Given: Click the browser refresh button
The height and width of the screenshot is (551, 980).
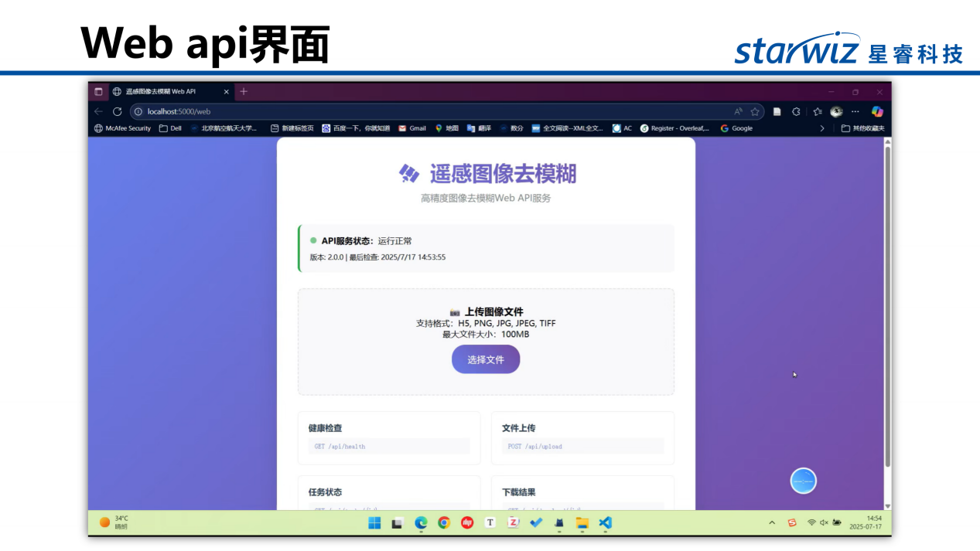Looking at the screenshot, I should (x=118, y=111).
